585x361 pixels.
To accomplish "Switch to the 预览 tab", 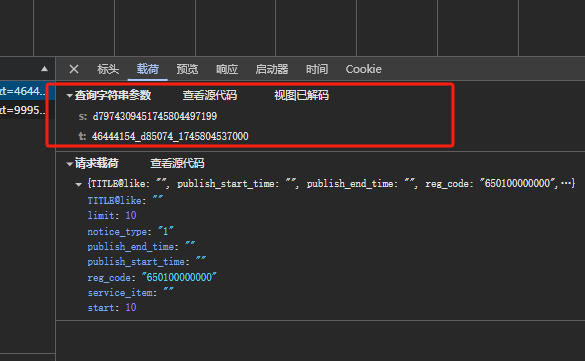I will point(187,69).
